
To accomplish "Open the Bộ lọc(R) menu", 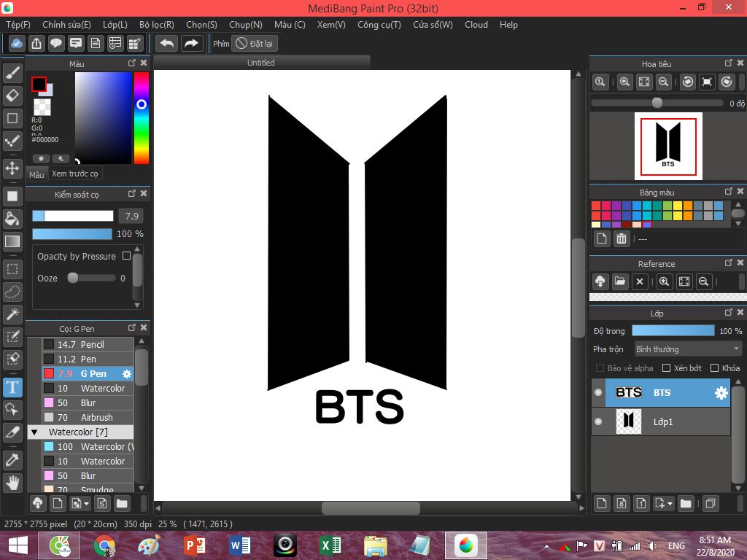I will click(x=156, y=25).
